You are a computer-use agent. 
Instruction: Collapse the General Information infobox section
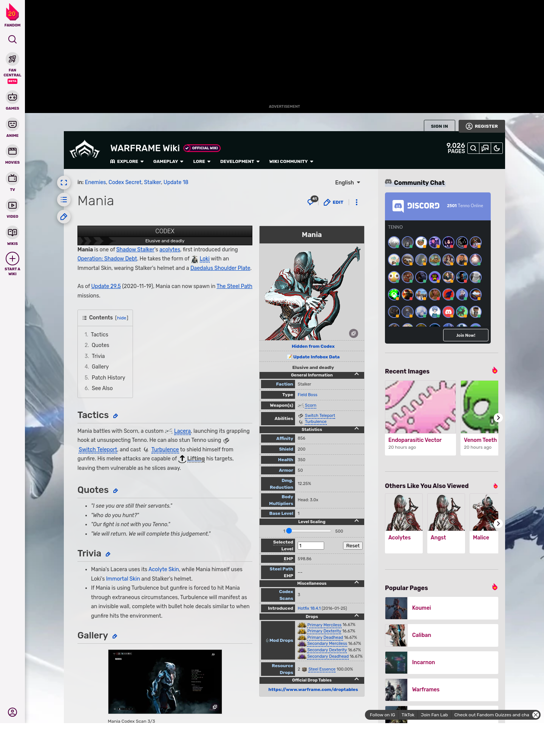point(357,374)
